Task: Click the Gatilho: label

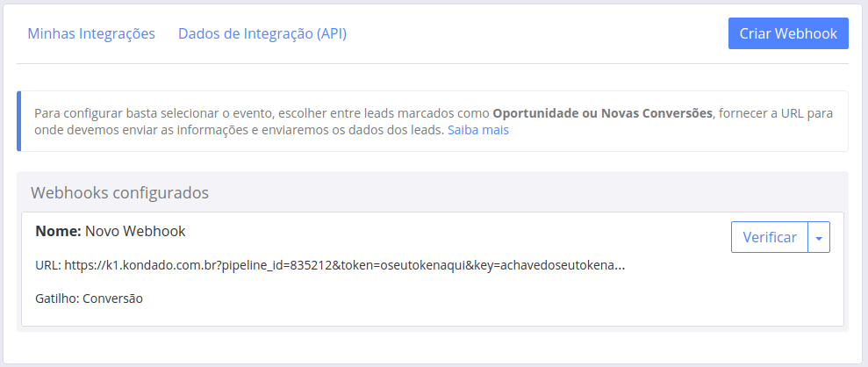Action: coord(56,299)
